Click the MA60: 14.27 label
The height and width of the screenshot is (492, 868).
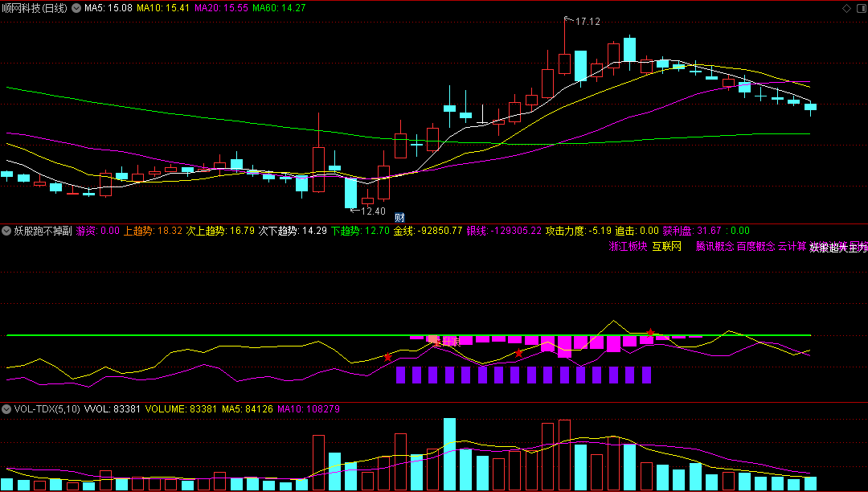click(278, 8)
